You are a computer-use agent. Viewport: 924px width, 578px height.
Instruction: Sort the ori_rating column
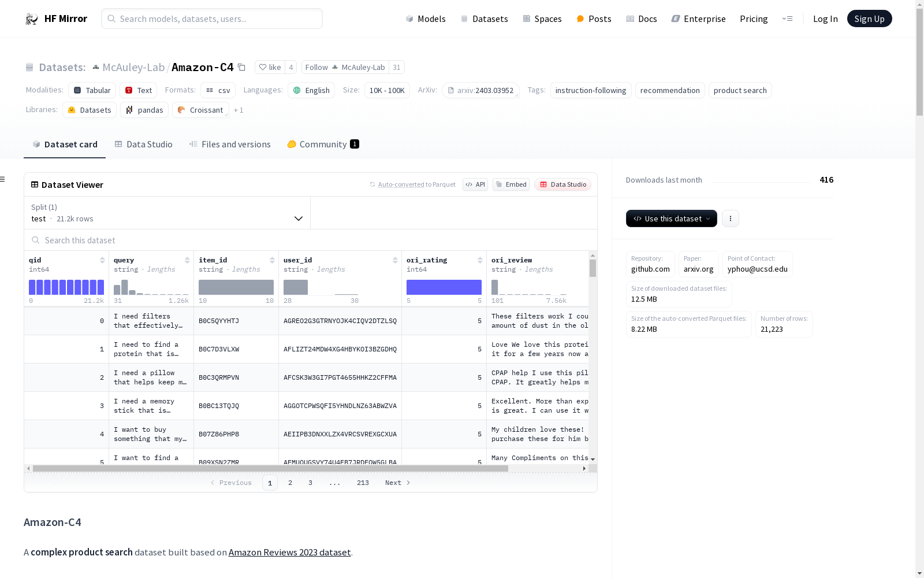(480, 260)
